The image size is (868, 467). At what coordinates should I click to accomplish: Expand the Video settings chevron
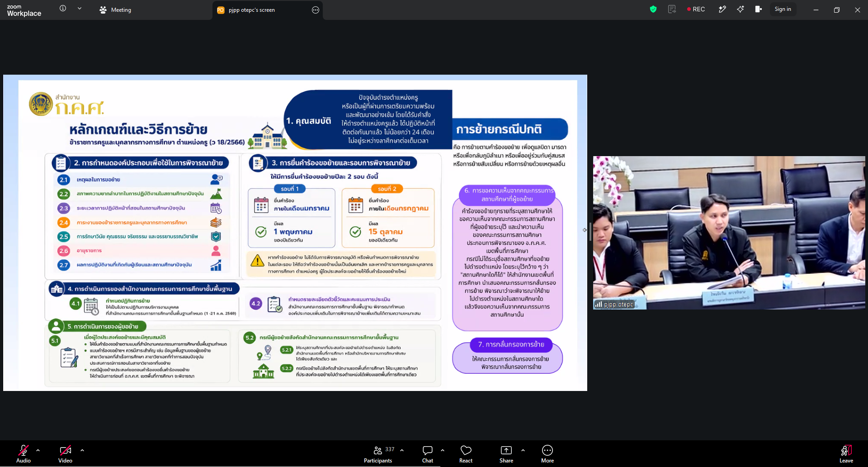[82, 450]
